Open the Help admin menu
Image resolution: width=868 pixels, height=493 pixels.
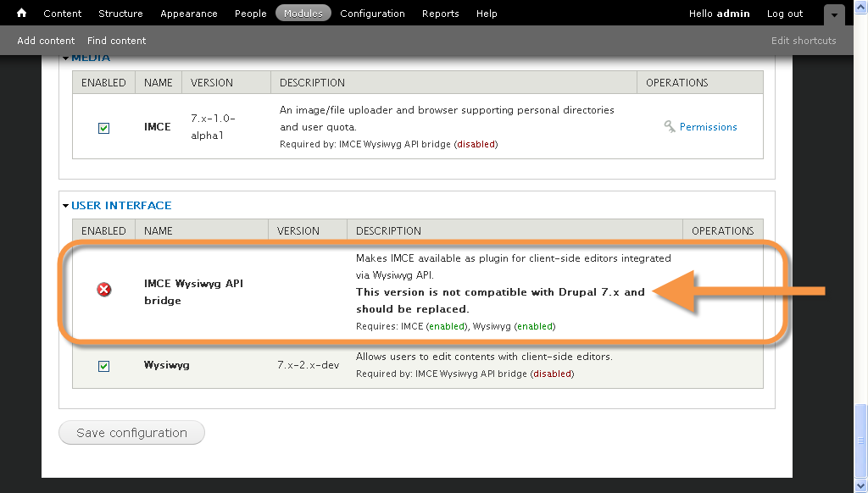(487, 14)
